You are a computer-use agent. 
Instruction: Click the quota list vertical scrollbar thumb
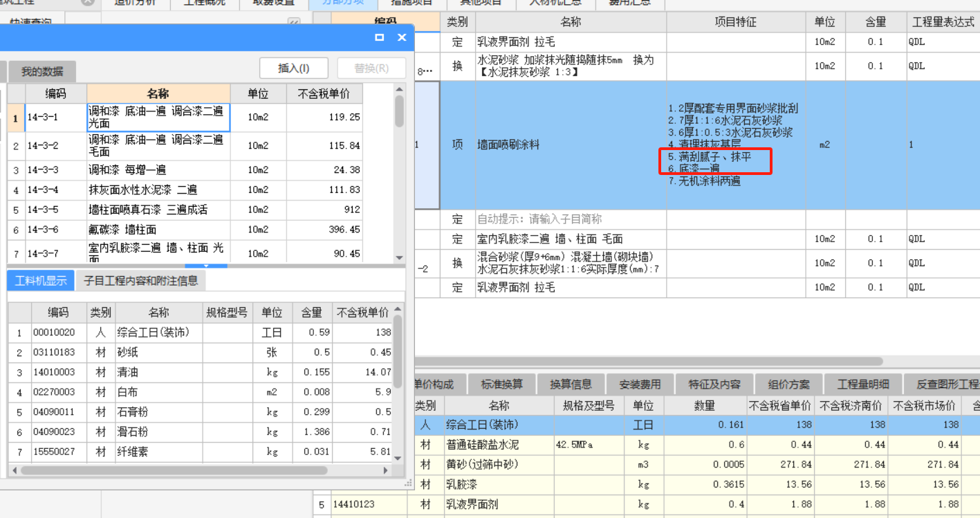(399, 111)
